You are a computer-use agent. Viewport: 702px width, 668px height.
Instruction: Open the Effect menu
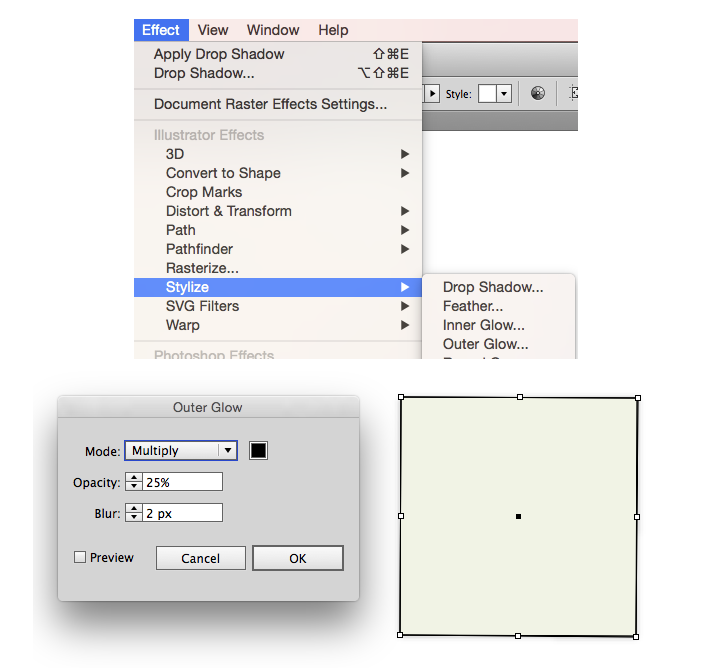pyautogui.click(x=161, y=30)
